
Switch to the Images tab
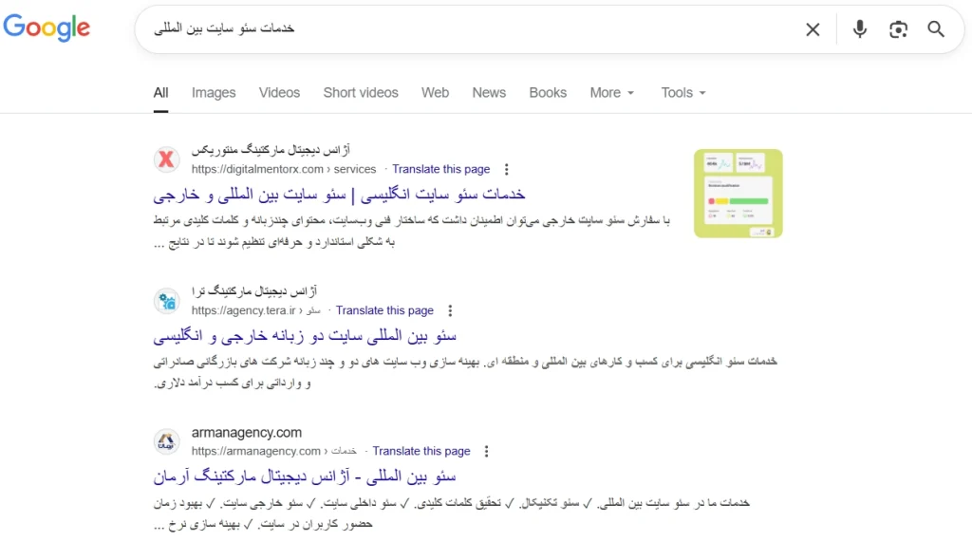(213, 92)
